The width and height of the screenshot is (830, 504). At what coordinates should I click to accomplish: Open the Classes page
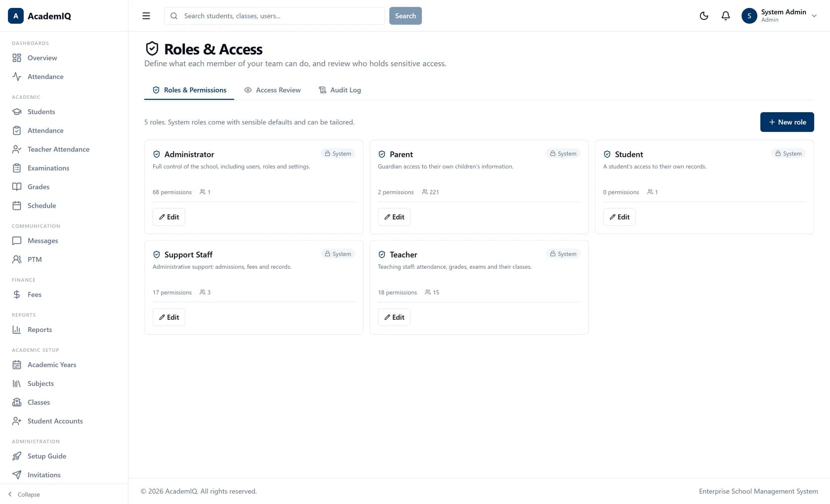[64, 402]
